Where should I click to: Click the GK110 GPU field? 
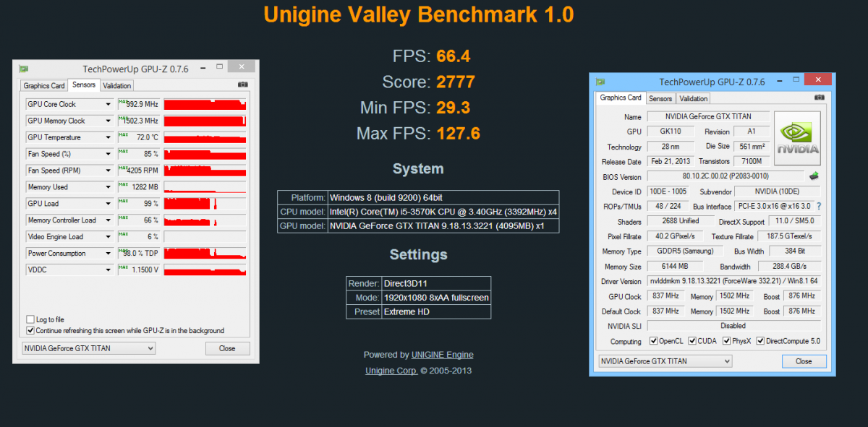[x=671, y=131]
